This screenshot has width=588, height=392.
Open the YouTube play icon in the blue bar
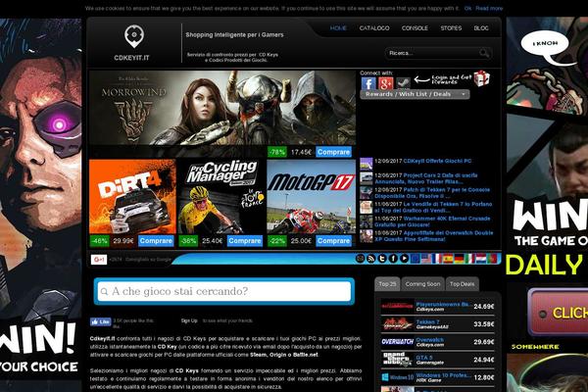[404, 259]
